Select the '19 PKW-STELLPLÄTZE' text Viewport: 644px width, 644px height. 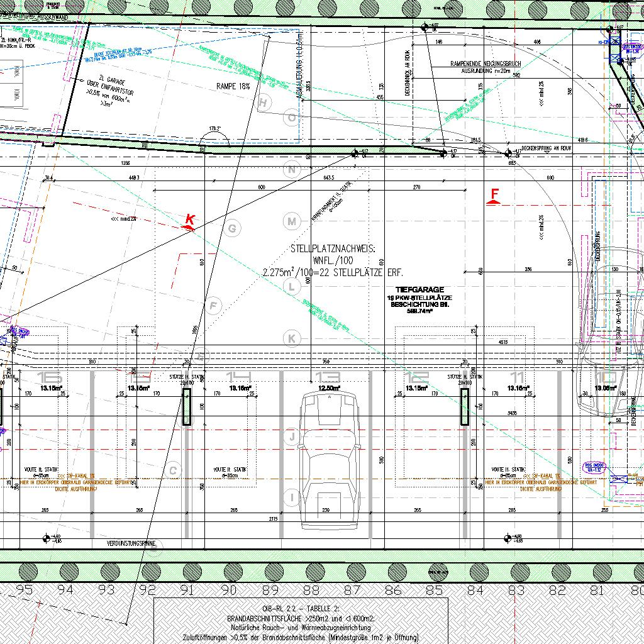pos(419,297)
